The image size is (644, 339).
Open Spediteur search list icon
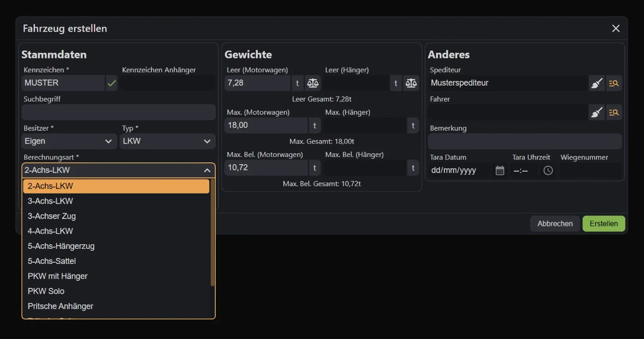point(614,83)
